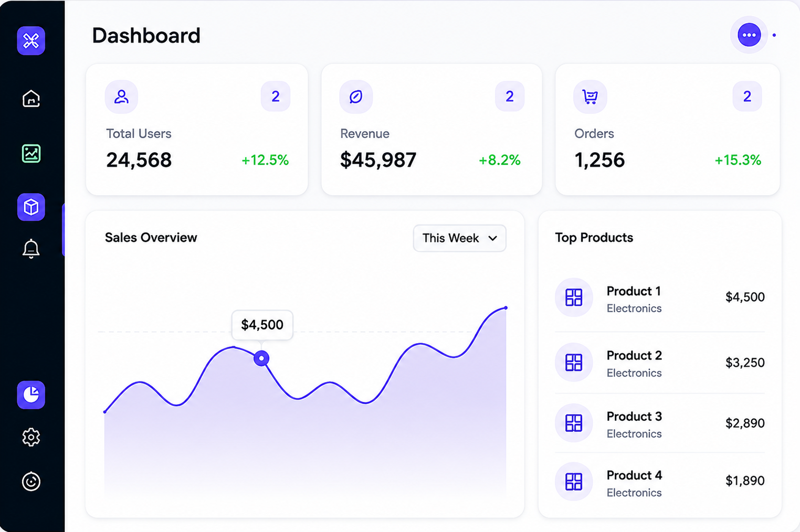The height and width of the screenshot is (532, 800).
Task: Click the Sales Overview heading
Action: [x=151, y=238]
